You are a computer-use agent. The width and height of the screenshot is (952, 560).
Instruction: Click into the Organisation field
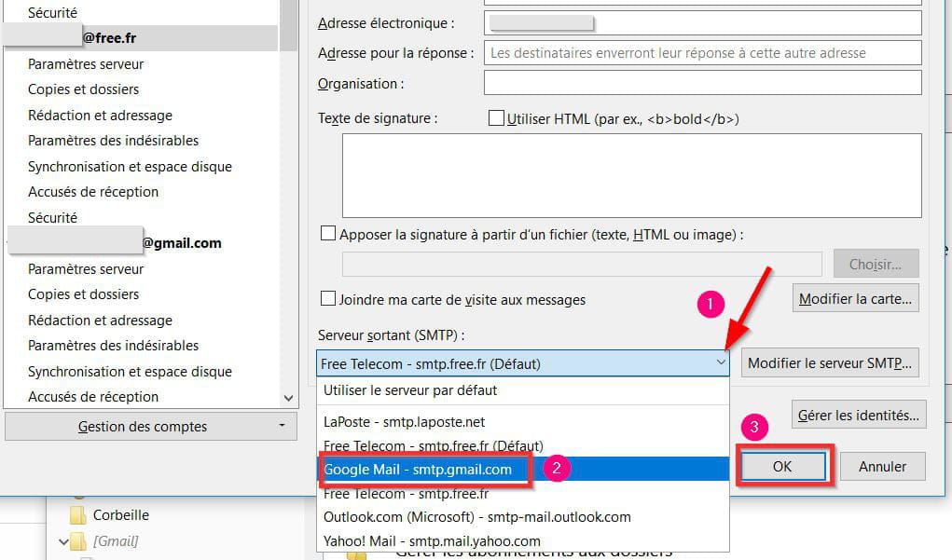pyautogui.click(x=702, y=83)
